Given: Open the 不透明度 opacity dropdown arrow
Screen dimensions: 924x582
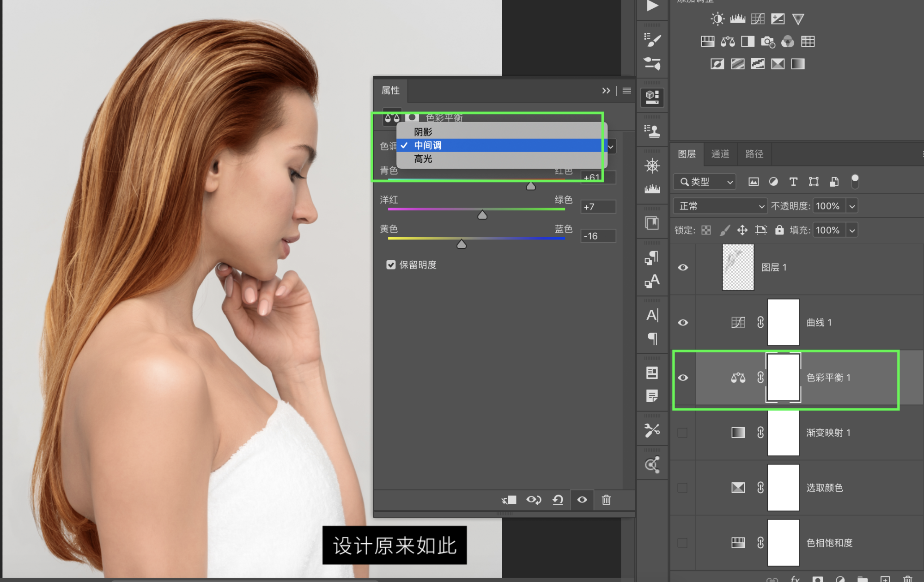Looking at the screenshot, I should click(852, 206).
